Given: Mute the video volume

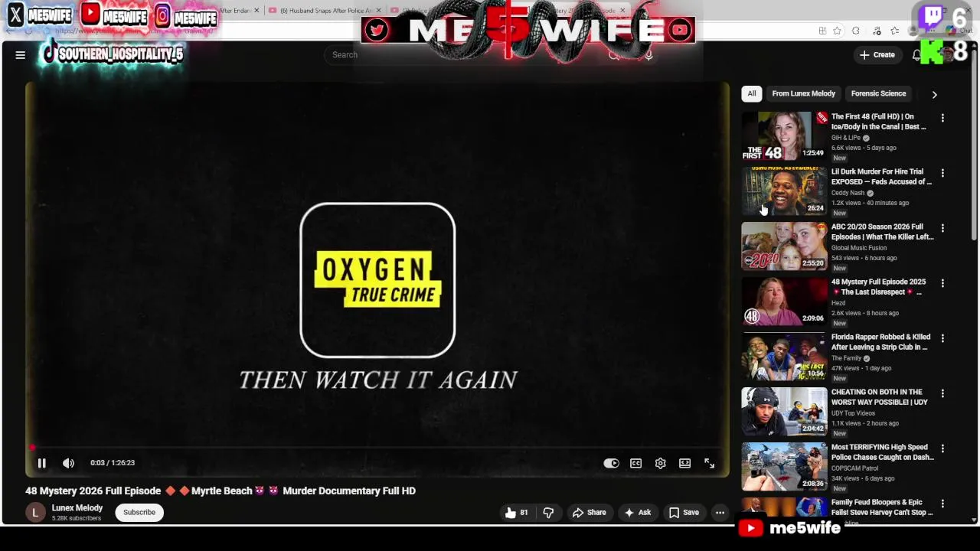Looking at the screenshot, I should tap(68, 463).
